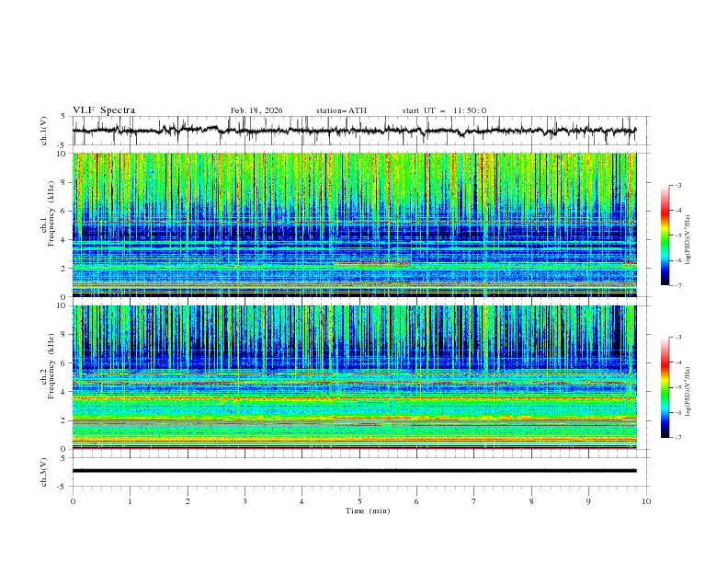Click the "1" tick on the time axis
This screenshot has height=563, width=728.
point(130,501)
